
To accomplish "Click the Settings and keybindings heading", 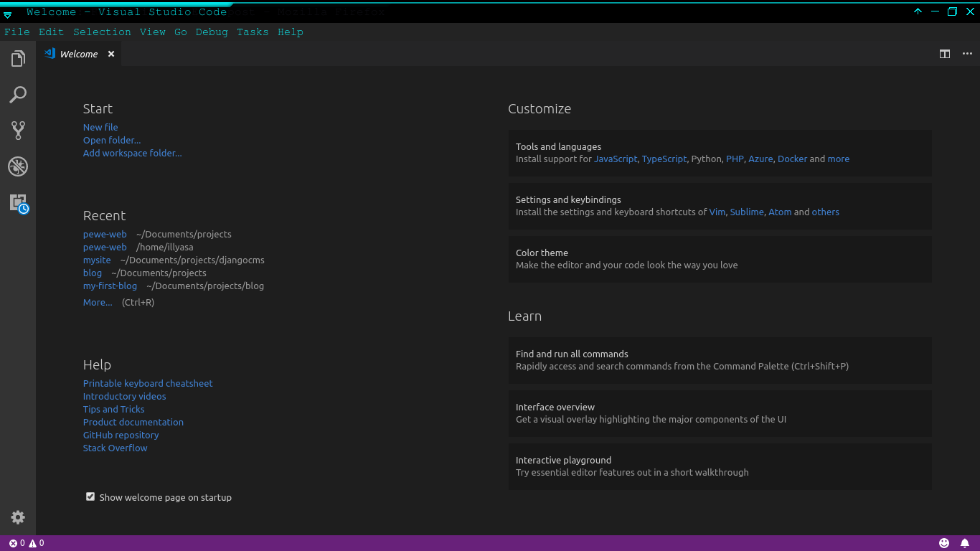I will 568,199.
